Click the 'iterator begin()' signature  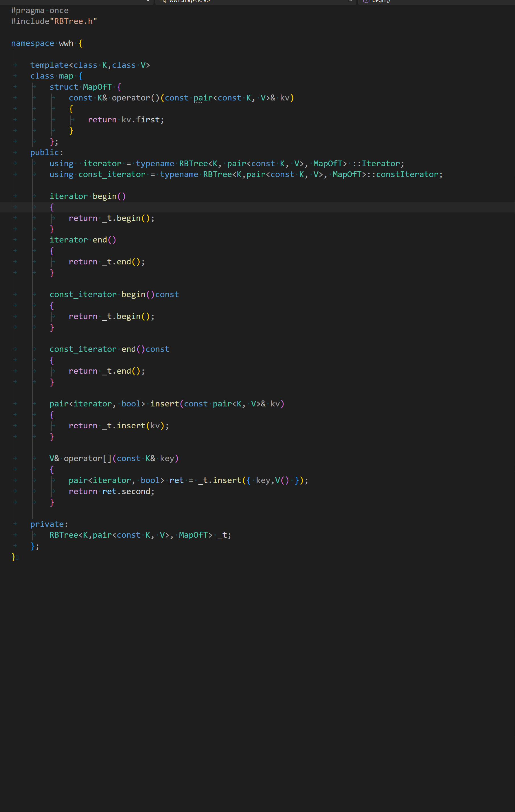pyautogui.click(x=88, y=196)
